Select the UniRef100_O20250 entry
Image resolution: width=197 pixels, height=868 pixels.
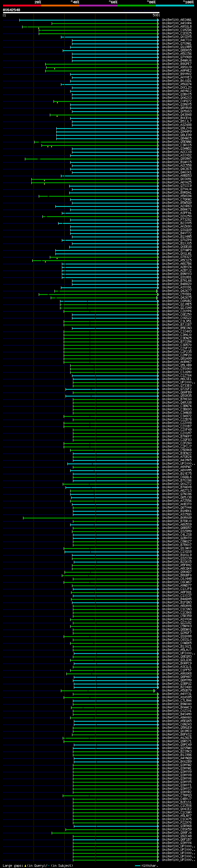(x=177, y=216)
